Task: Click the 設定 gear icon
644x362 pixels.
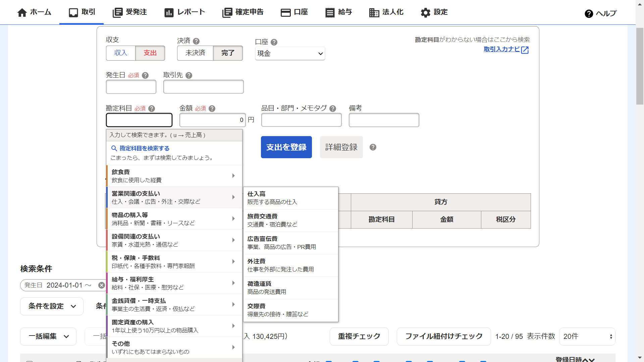Action: pos(426,13)
